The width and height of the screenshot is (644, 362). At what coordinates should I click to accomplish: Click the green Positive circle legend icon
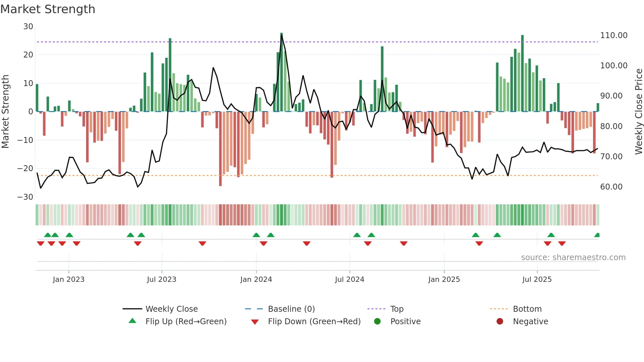(377, 321)
